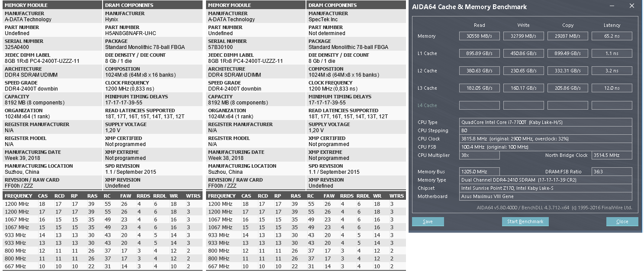Select the CPU Clock value field
The width and height of the screenshot is (644, 273).
point(545,139)
